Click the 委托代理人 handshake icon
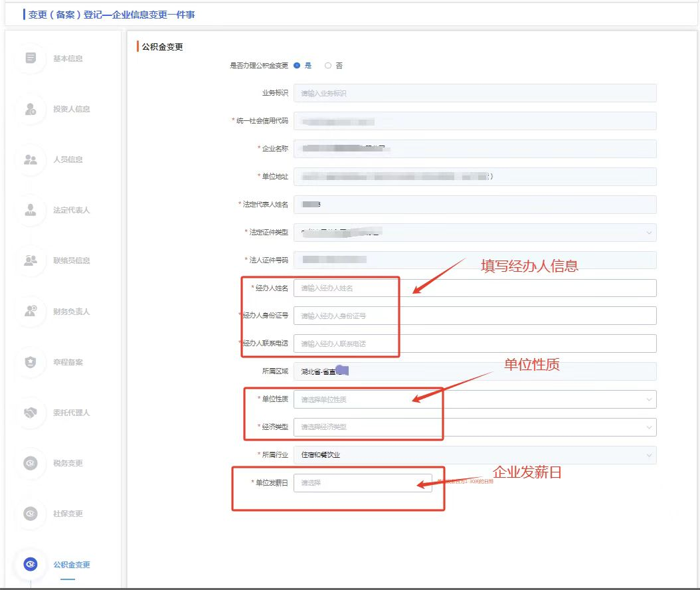This screenshot has width=700, height=590. click(x=31, y=412)
